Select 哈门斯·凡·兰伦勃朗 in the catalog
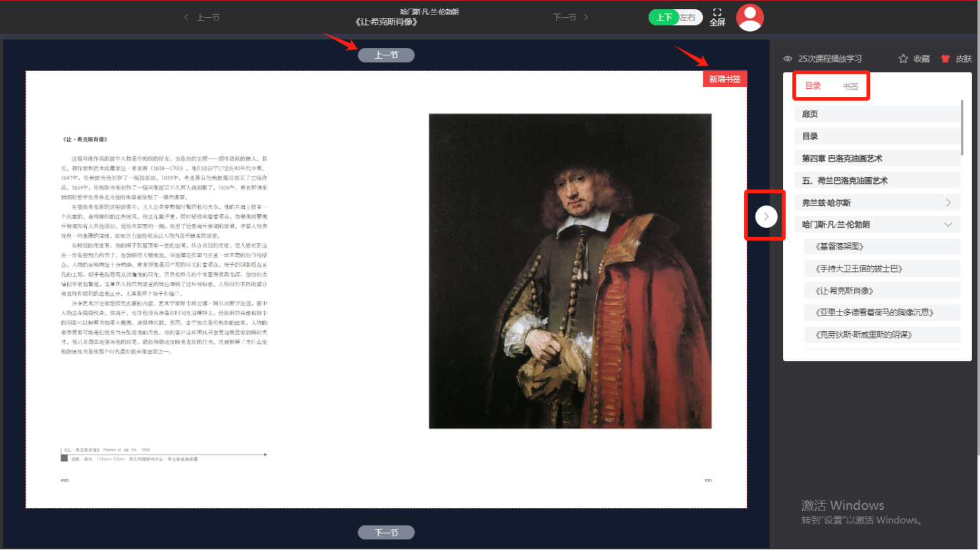 [x=877, y=225]
